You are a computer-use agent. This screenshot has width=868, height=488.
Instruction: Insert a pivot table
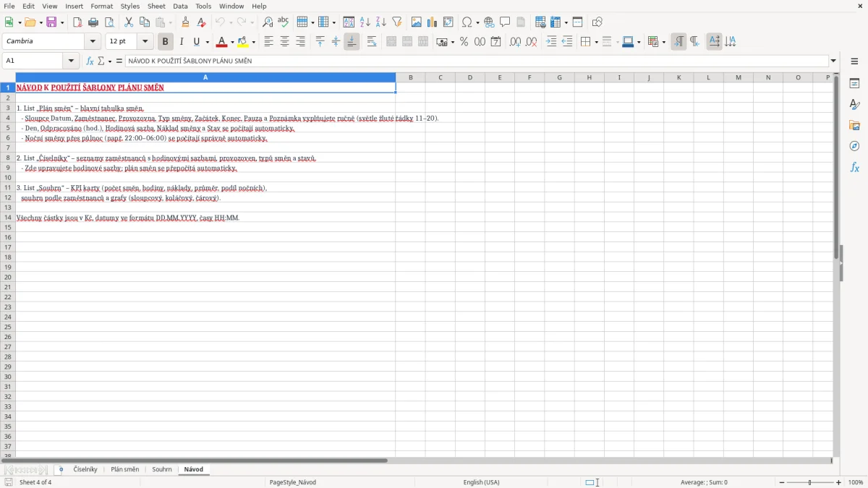click(x=448, y=22)
